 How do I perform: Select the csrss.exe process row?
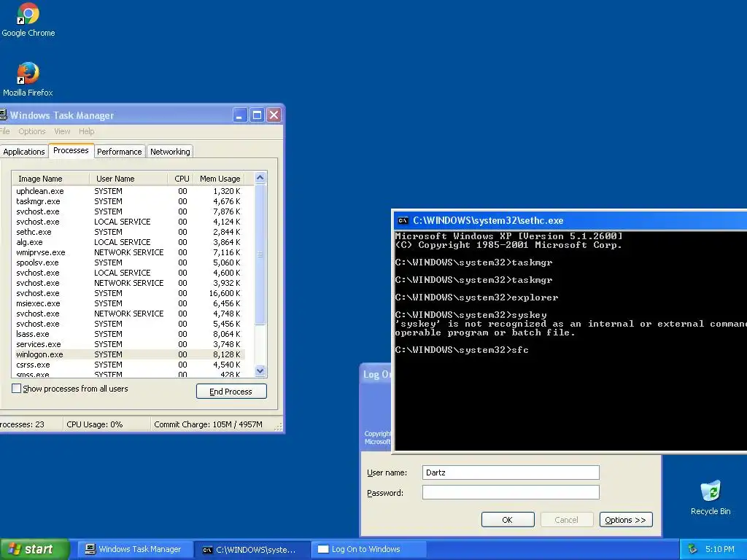pyautogui.click(x=128, y=365)
